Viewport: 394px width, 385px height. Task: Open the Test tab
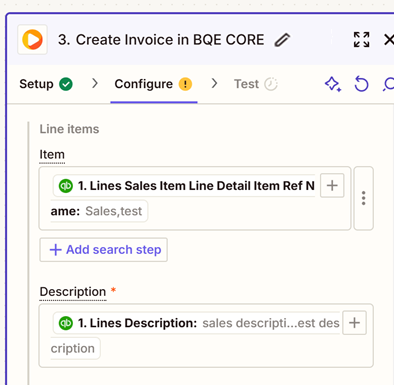click(x=256, y=84)
